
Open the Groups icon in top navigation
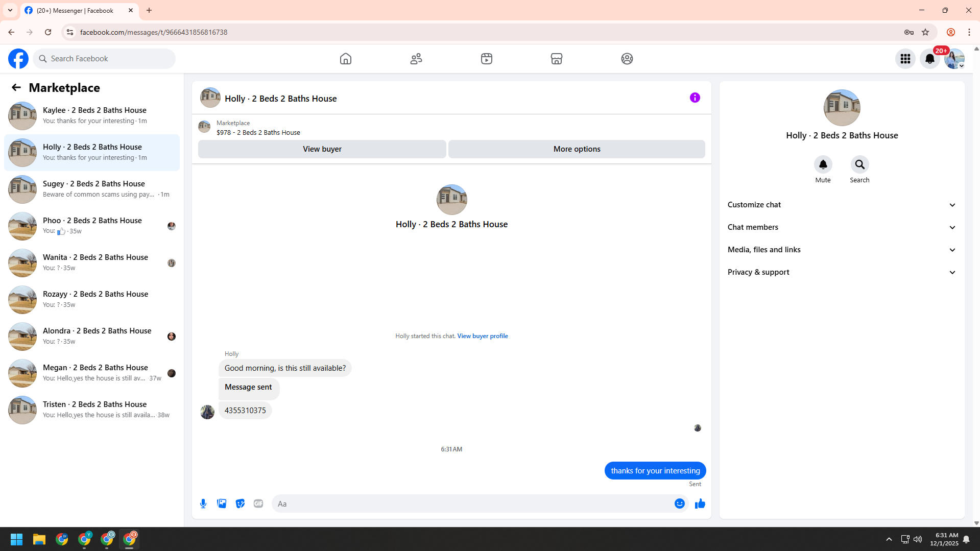[627, 59]
